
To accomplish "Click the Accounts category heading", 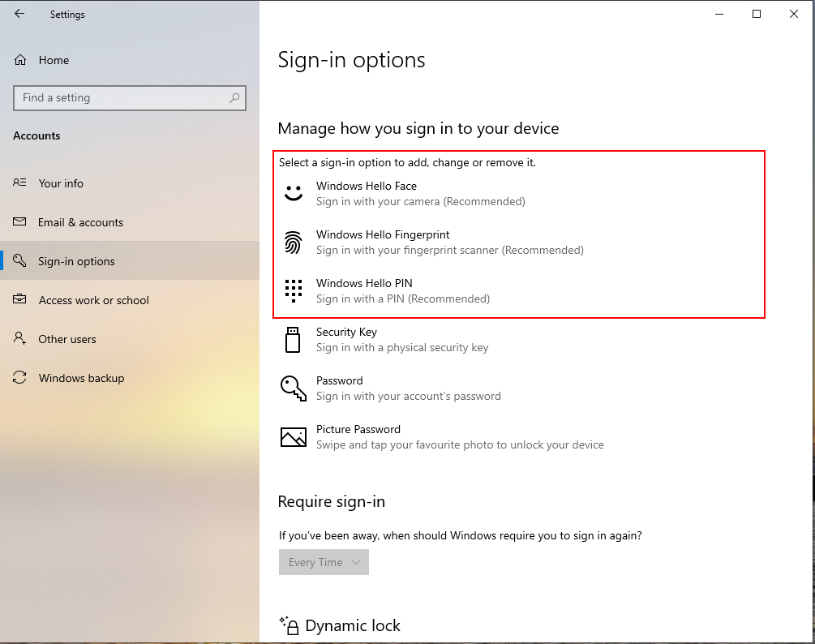I will pyautogui.click(x=36, y=135).
